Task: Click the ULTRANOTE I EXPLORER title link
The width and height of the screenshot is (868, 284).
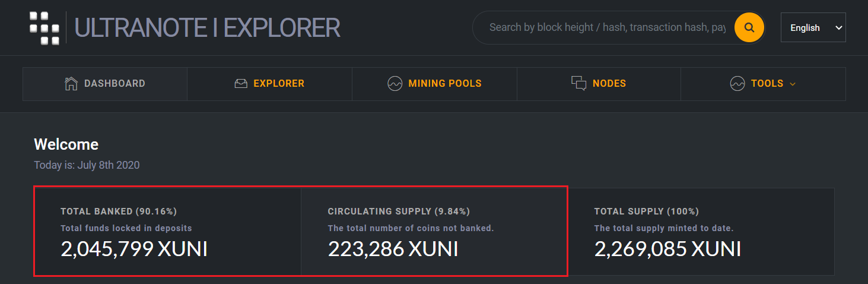Action: click(207, 28)
